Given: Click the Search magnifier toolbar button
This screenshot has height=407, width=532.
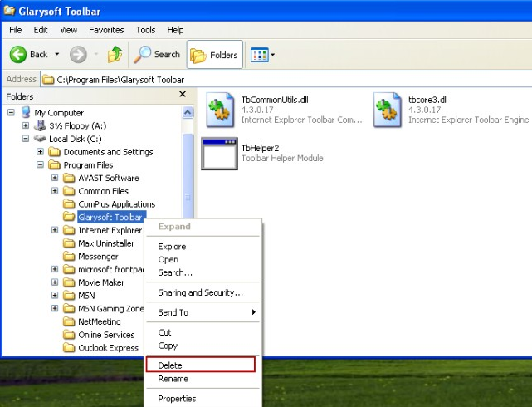Looking at the screenshot, I should coord(156,54).
